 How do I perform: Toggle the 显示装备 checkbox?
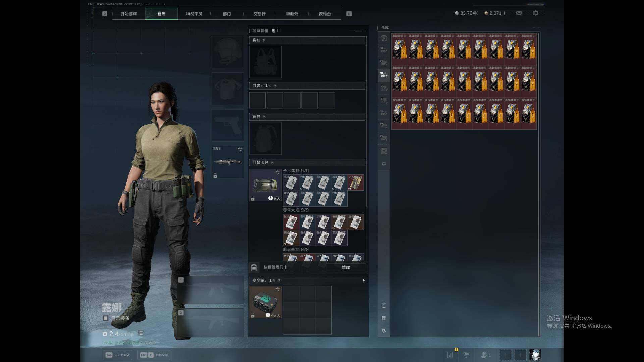point(106,318)
